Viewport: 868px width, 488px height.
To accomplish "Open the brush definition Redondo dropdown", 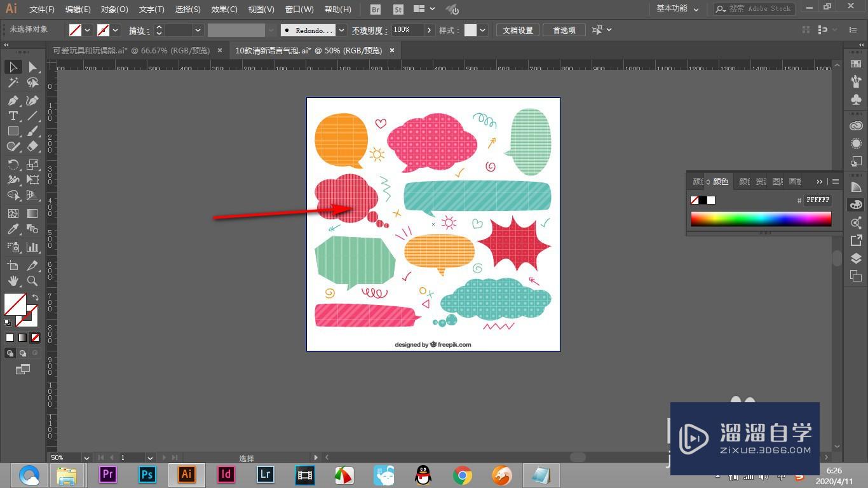I will click(342, 30).
